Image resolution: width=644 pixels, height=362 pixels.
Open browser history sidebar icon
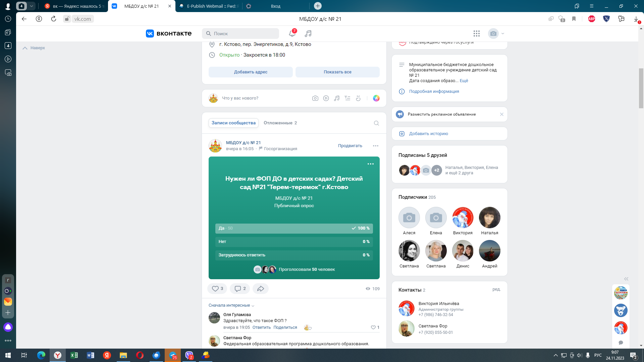(8, 19)
